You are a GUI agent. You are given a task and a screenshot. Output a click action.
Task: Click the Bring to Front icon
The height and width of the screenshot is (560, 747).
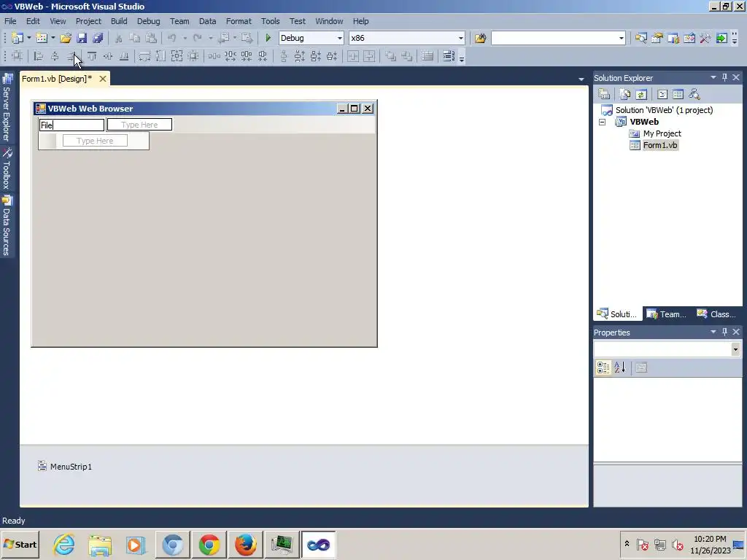pyautogui.click(x=391, y=56)
